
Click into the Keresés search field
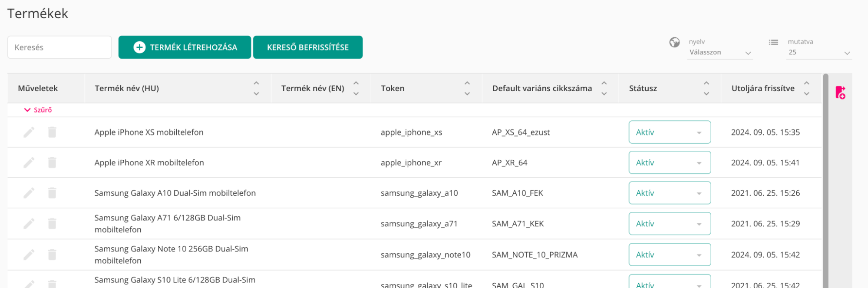(x=59, y=47)
